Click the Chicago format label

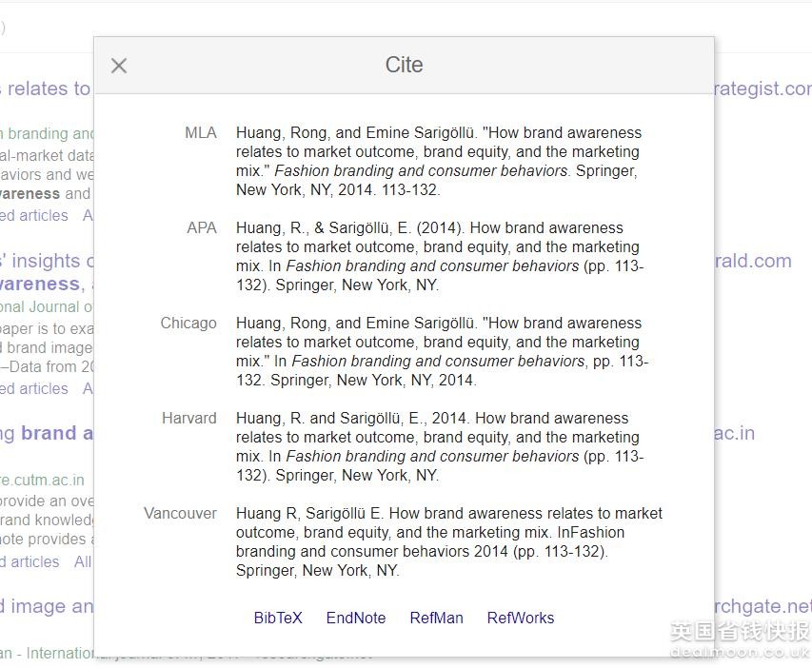[x=188, y=324]
